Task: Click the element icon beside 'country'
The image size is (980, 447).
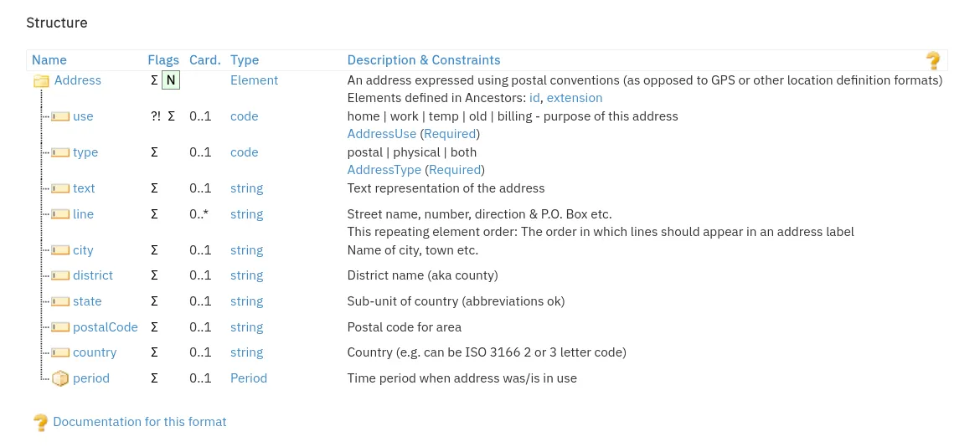Action: [x=59, y=352]
